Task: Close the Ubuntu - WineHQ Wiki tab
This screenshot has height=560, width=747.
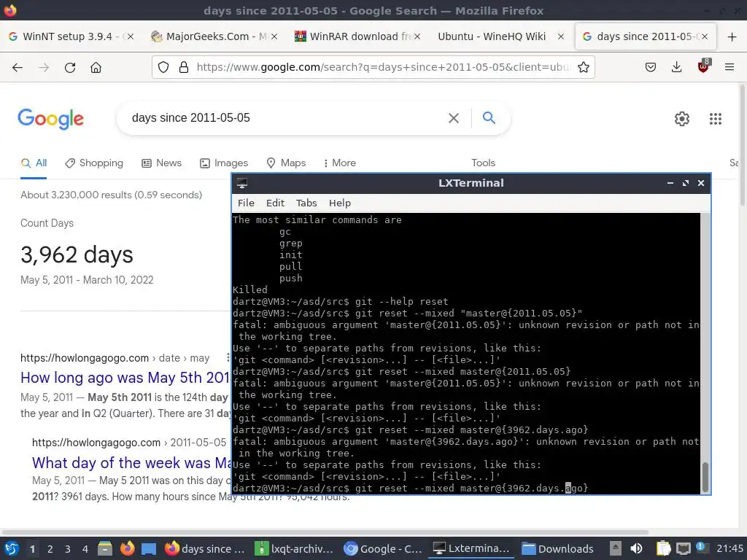Action: [561, 36]
